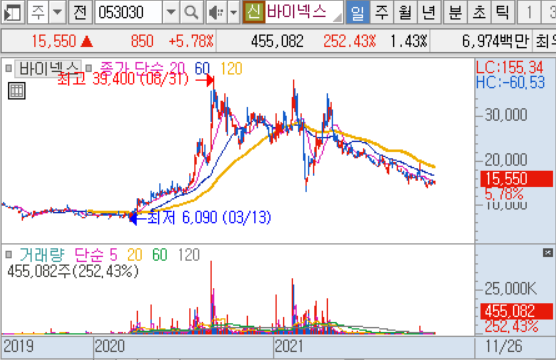
Task: Toggle the 바이넥스 price series marker
Action: pyautogui.click(x=9, y=68)
